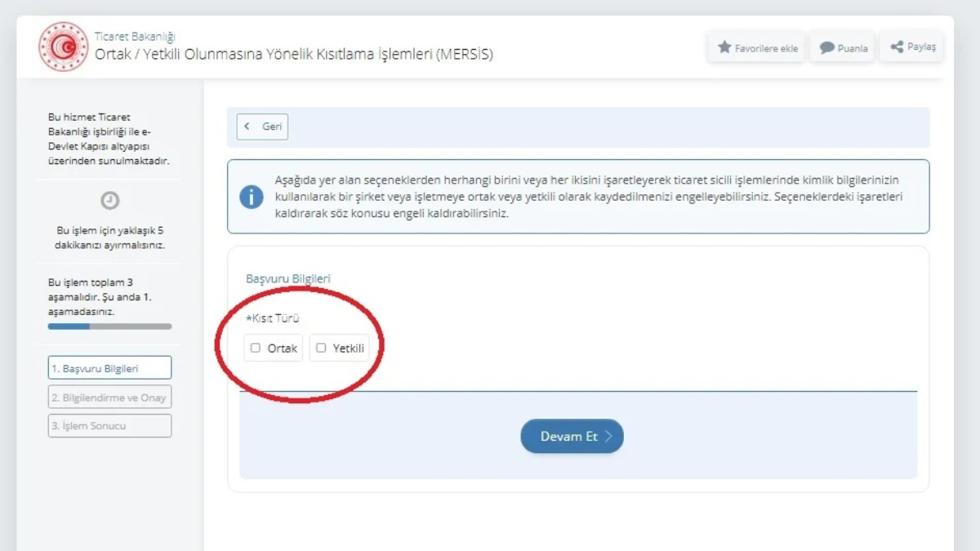The width and height of the screenshot is (980, 551).
Task: Click the Ticaret Bakanlığı text in header
Action: (x=135, y=37)
